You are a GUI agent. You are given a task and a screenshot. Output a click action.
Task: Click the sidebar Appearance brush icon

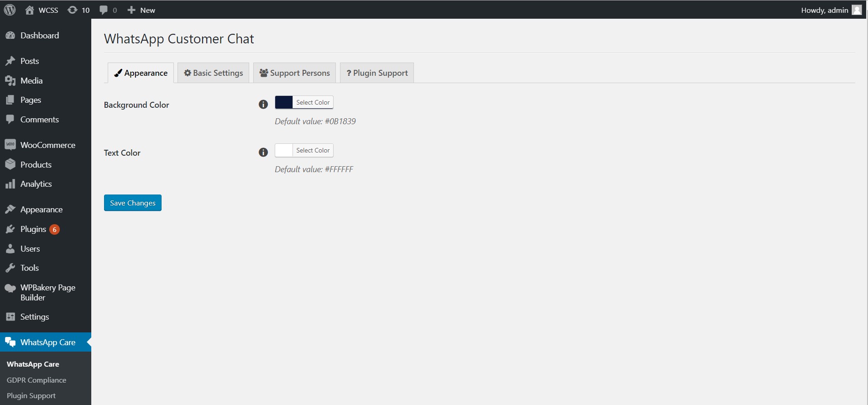[10, 210]
